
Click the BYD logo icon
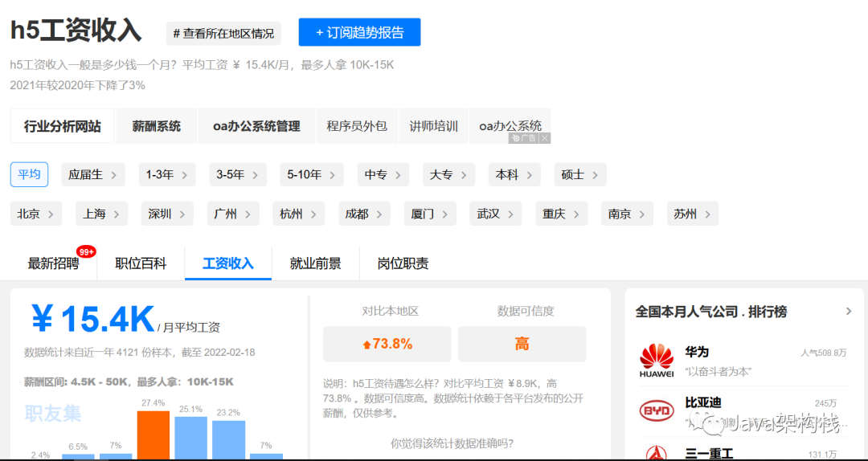pyautogui.click(x=657, y=411)
